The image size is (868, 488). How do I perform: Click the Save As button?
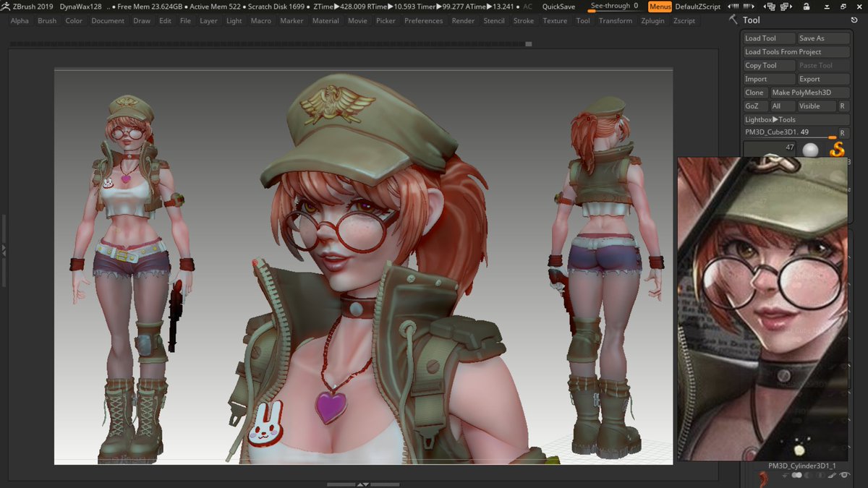pos(823,38)
